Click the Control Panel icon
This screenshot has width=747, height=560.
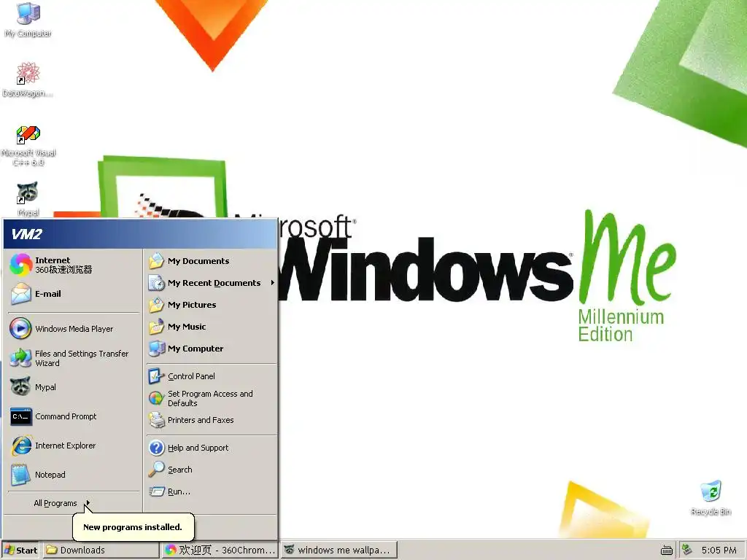pyautogui.click(x=155, y=376)
